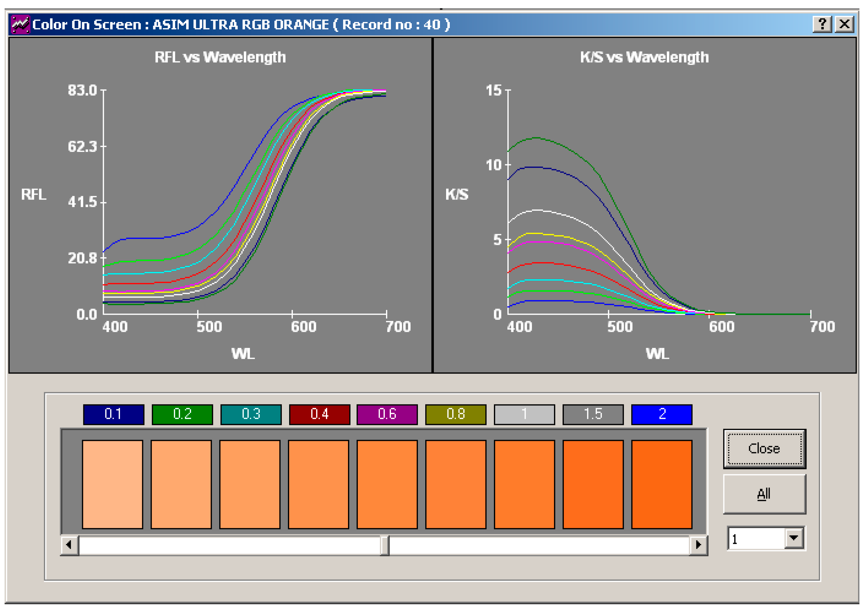Open the dropdown showing value 1
The width and height of the screenshot is (868, 611).
pyautogui.click(x=793, y=538)
